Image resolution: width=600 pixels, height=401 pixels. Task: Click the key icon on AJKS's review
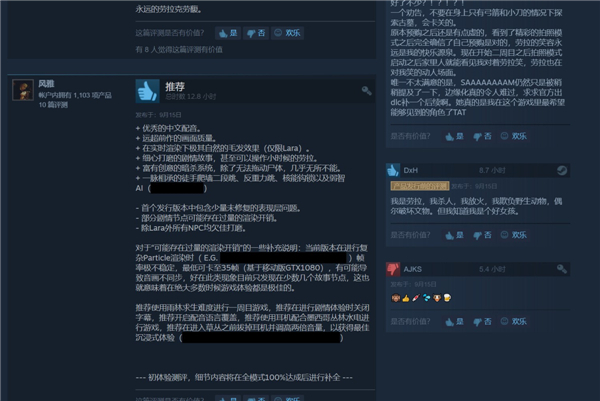pyautogui.click(x=561, y=269)
